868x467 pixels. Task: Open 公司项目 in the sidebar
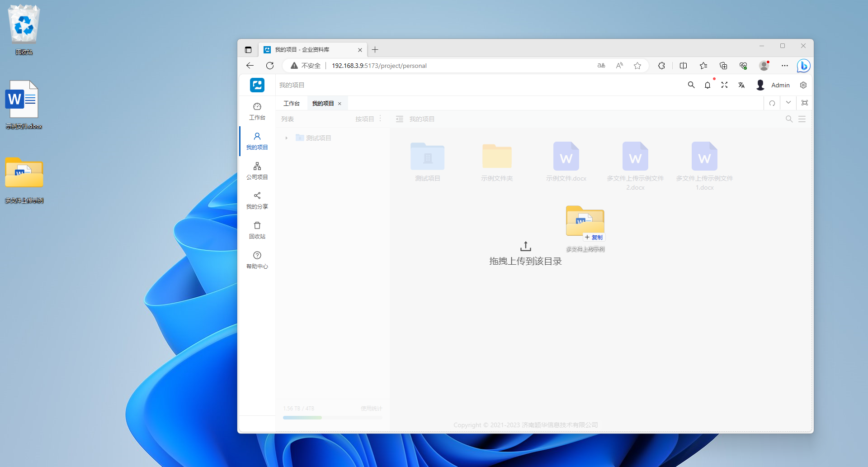(257, 171)
